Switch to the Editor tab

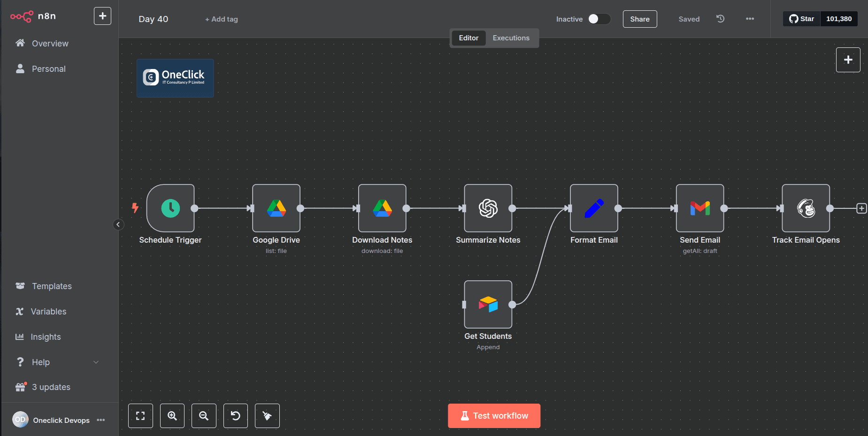coord(469,38)
